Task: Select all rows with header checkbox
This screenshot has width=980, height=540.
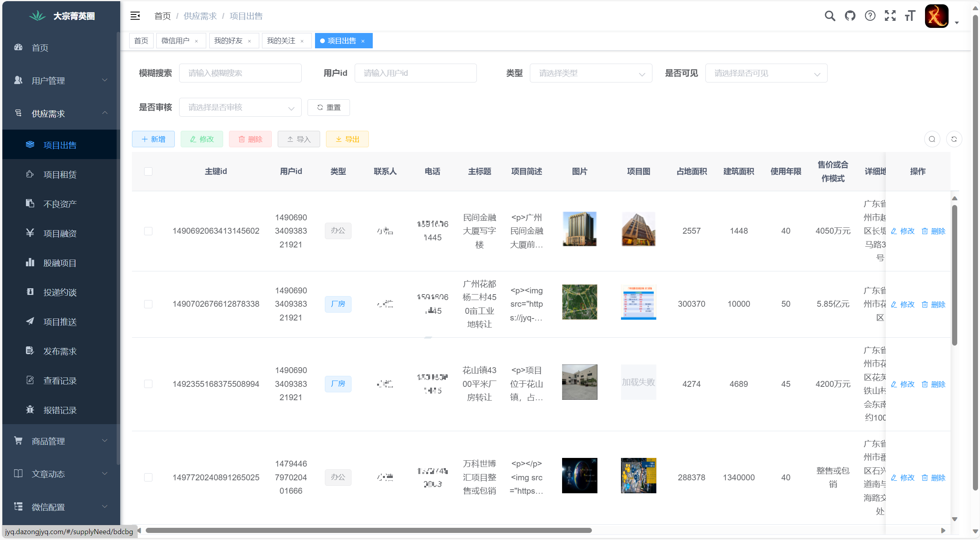Action: pos(148,171)
